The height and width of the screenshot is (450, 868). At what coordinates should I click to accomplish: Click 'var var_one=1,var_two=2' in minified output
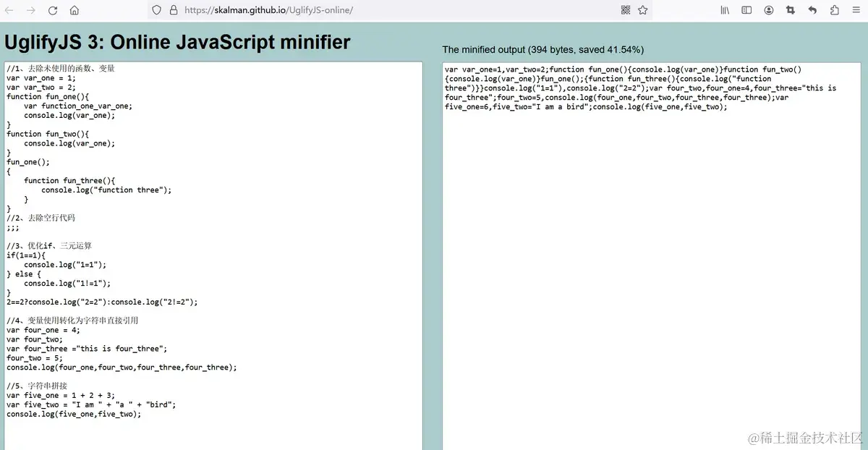point(495,69)
